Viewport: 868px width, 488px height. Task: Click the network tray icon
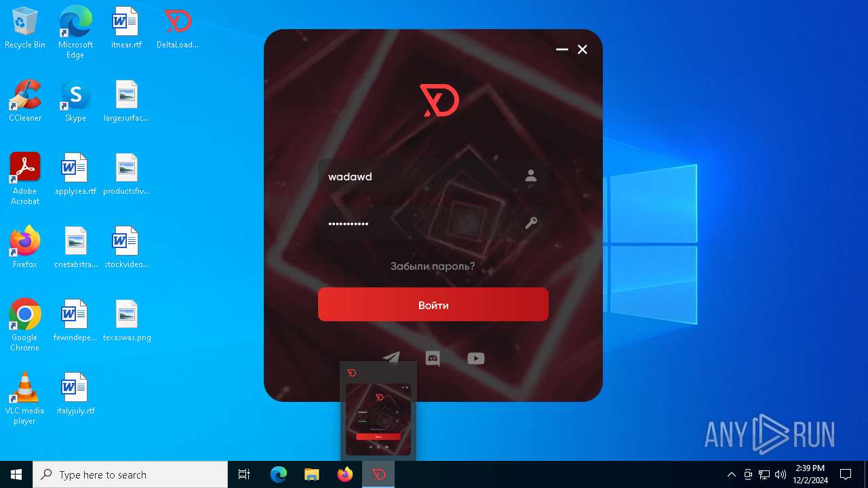(764, 474)
